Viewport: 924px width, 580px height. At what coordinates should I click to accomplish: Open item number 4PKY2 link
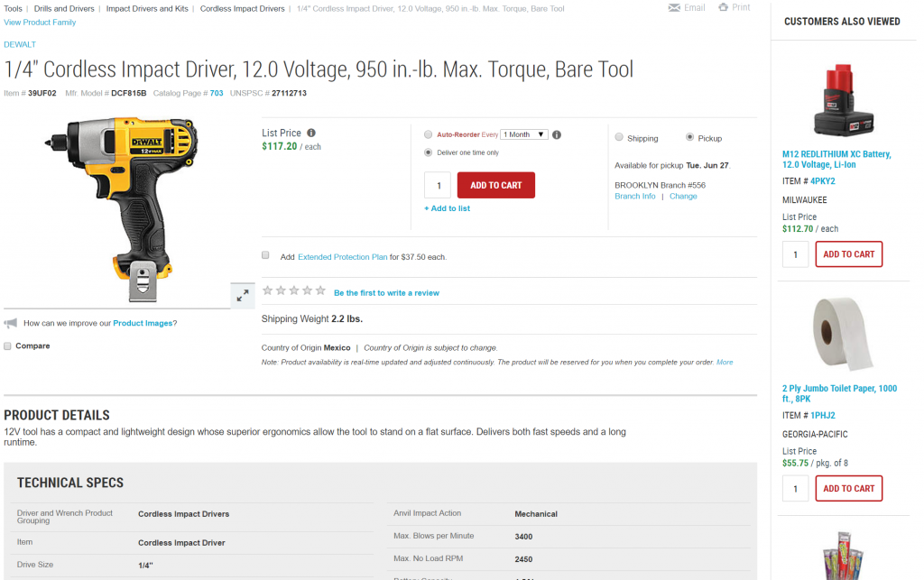click(x=823, y=181)
